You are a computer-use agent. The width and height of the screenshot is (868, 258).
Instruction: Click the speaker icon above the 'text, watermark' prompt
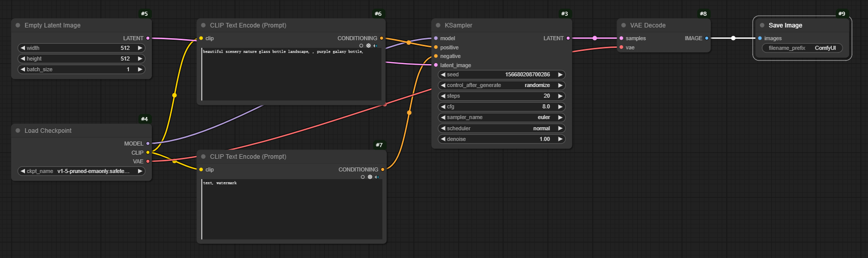point(377,177)
